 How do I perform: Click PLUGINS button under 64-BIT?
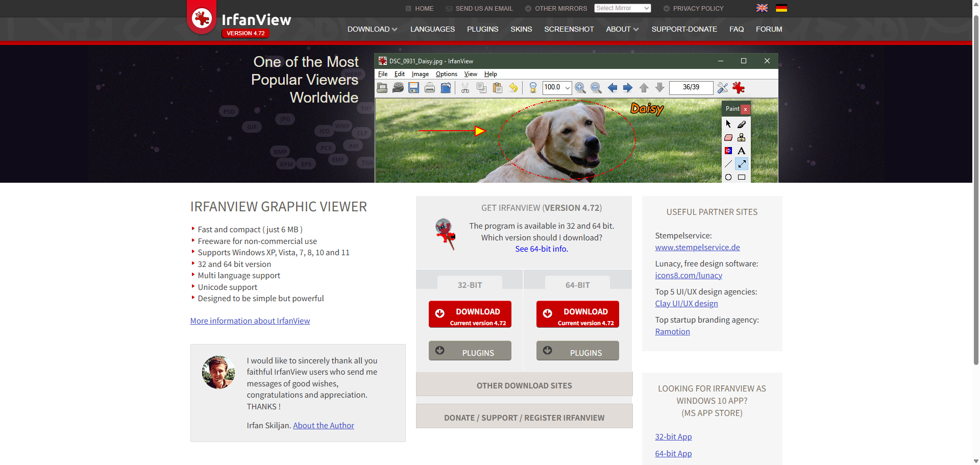tap(578, 351)
